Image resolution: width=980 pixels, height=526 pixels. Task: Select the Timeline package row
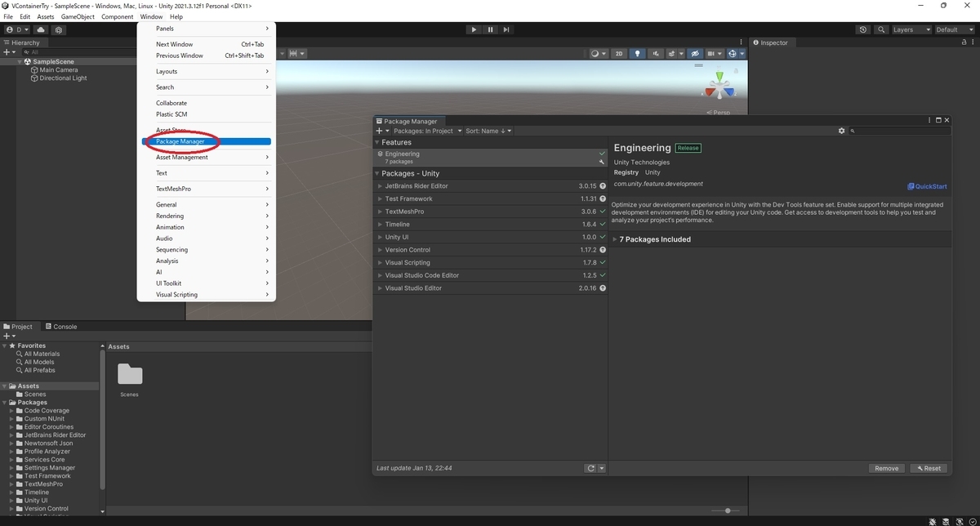pyautogui.click(x=490, y=224)
